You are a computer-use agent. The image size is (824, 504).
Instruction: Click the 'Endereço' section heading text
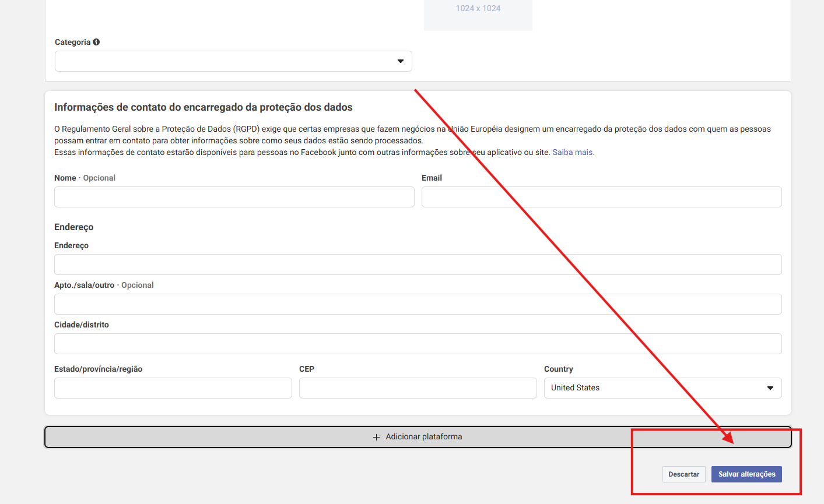[x=74, y=227]
